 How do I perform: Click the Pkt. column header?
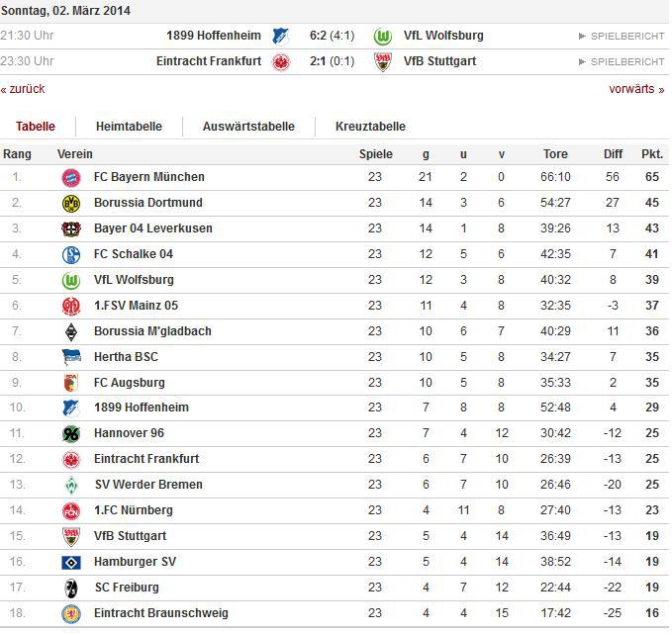651,154
